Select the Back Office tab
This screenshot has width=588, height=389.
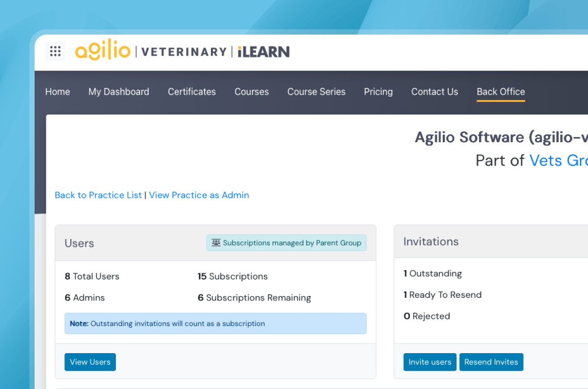[501, 92]
